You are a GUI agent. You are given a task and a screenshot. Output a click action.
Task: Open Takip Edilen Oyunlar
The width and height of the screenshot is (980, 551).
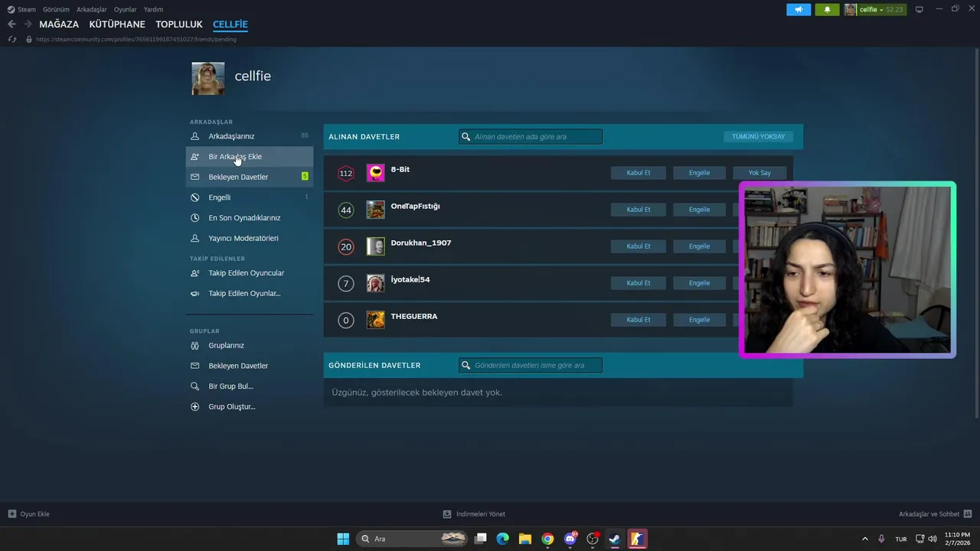pyautogui.click(x=249, y=294)
